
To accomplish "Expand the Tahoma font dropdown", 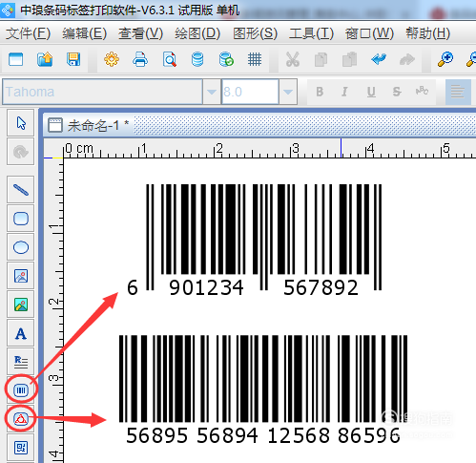I will [x=212, y=92].
